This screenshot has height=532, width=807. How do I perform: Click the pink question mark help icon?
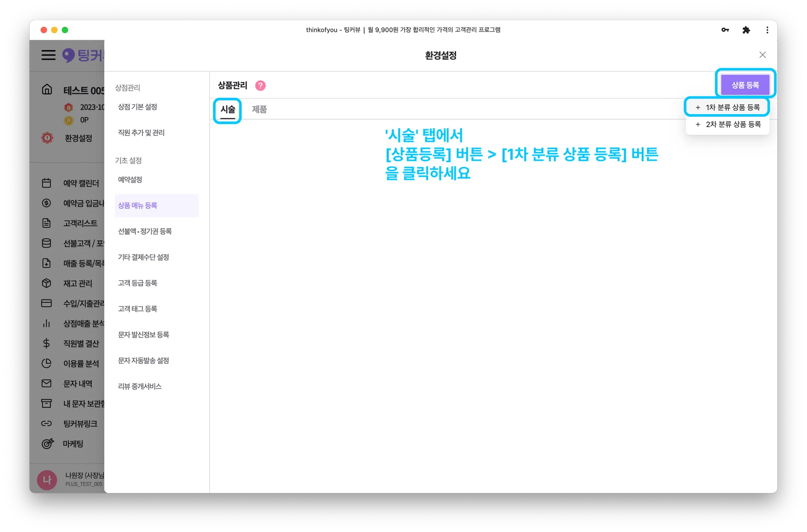(260, 85)
